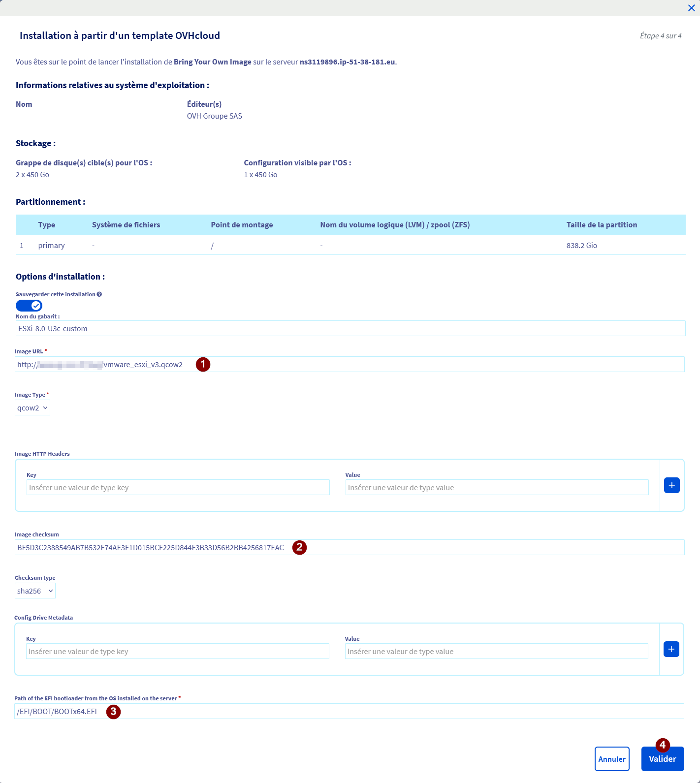Add an Image HTTP Headers row with plus
The height and width of the screenshot is (783, 700).
click(x=672, y=485)
